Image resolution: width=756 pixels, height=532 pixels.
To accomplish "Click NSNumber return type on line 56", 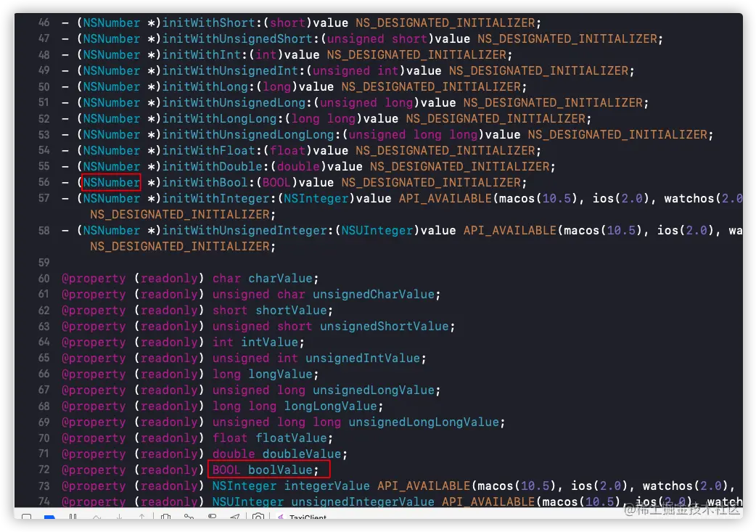I will tap(112, 182).
